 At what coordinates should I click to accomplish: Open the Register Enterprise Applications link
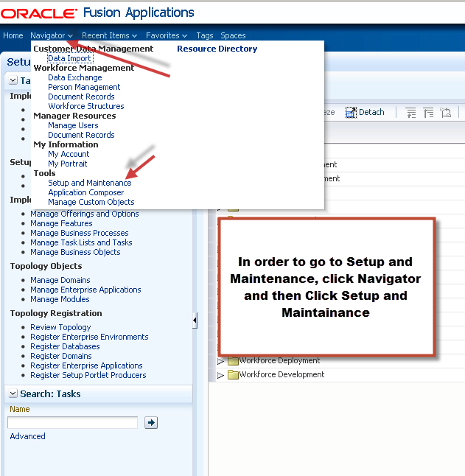(86, 365)
